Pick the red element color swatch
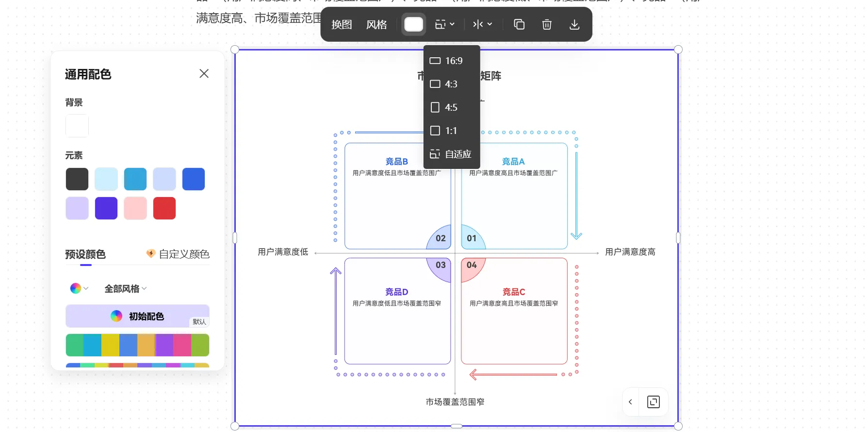This screenshot has width=868, height=432. click(164, 208)
